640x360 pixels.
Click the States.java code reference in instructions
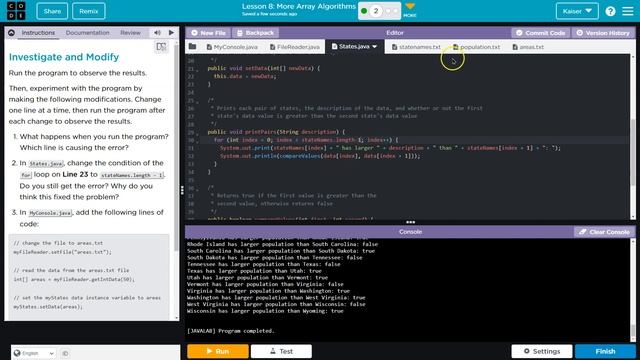pyautogui.click(x=46, y=164)
